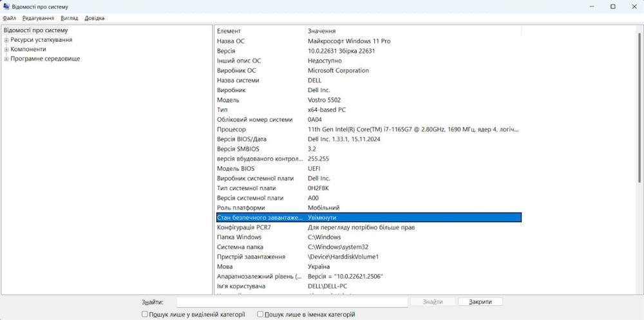The image size is (644, 320).
Task: Select the Версія SMBIOS row
Action: coord(369,149)
